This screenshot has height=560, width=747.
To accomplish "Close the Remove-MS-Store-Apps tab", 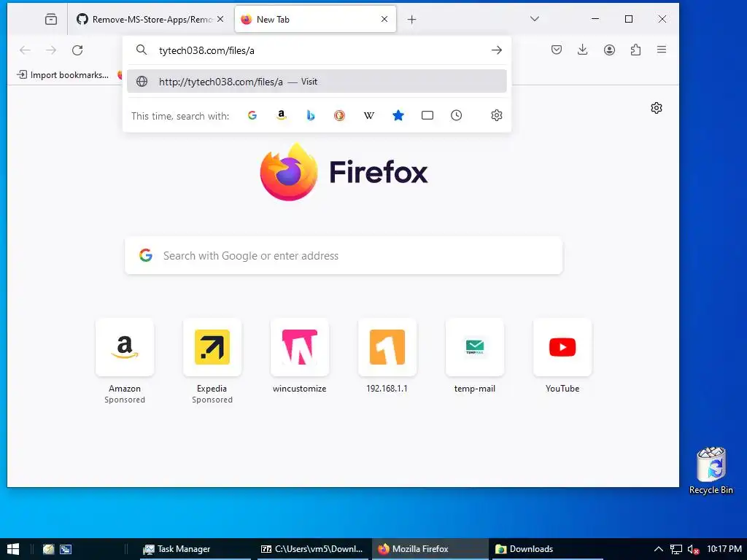I will pos(220,20).
